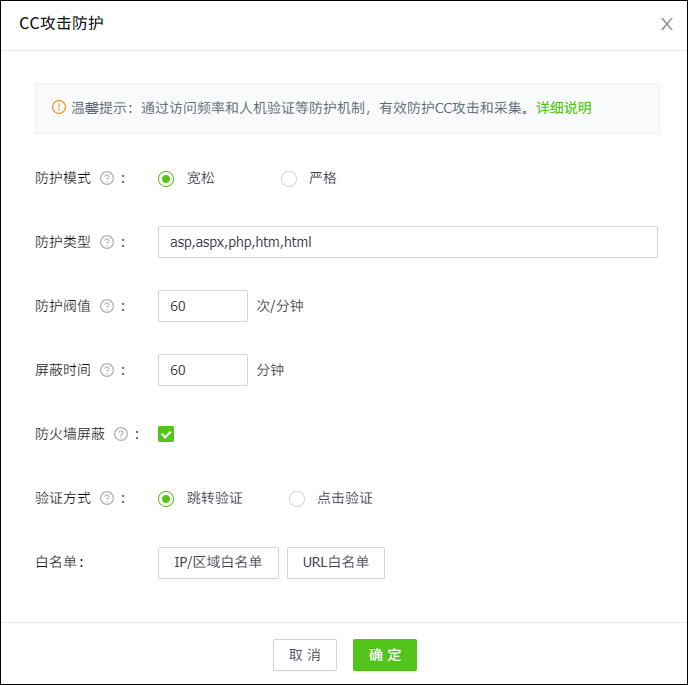Image resolution: width=688 pixels, height=685 pixels.
Task: Click help icon beside 验证方式 label
Action: (x=107, y=498)
